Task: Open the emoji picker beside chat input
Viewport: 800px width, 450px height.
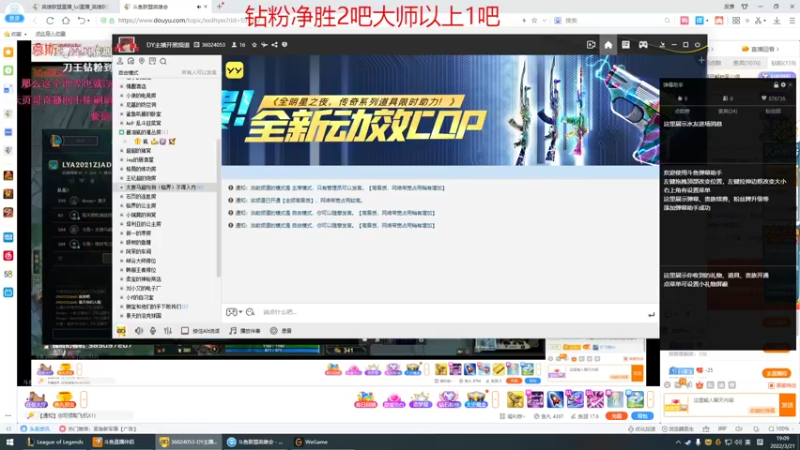Action: [x=250, y=312]
